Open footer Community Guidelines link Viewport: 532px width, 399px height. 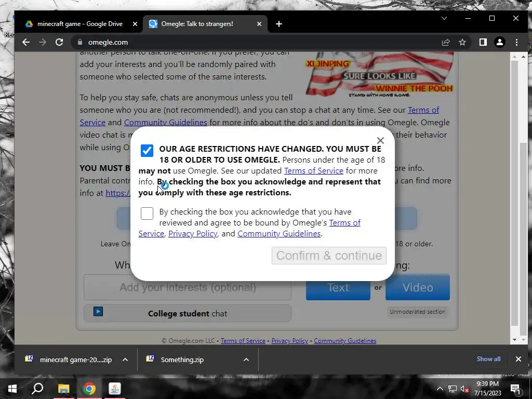pyautogui.click(x=345, y=341)
